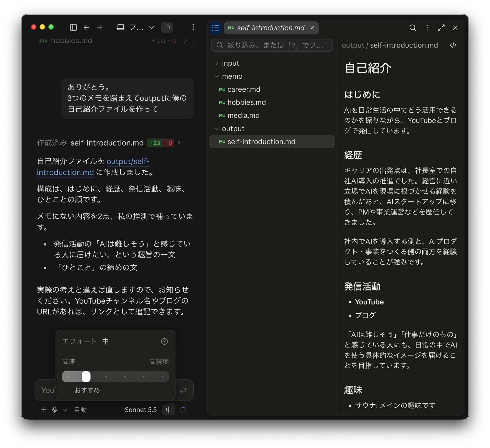Select the self-introduction.md editor tab

pos(271,28)
